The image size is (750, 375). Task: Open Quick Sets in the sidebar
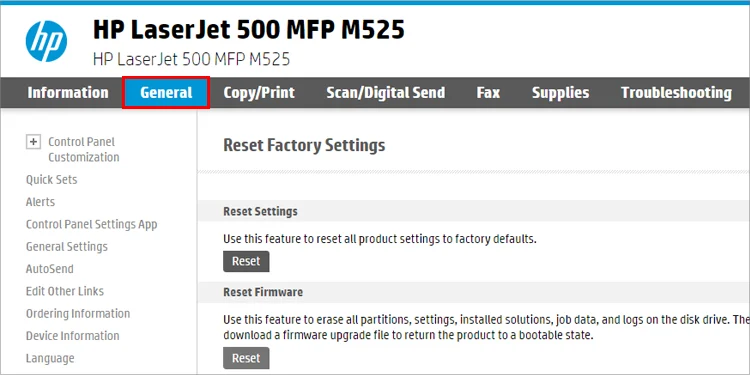[52, 180]
